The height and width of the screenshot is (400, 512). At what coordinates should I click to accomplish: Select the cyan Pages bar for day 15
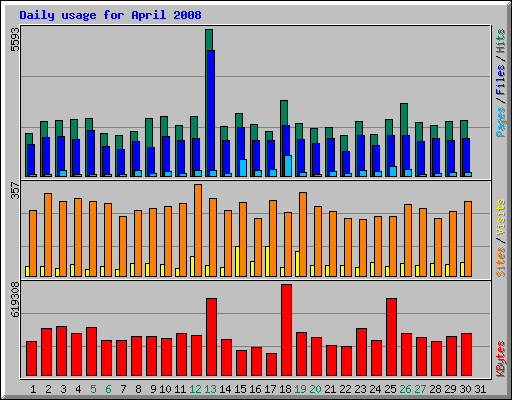pos(243,168)
